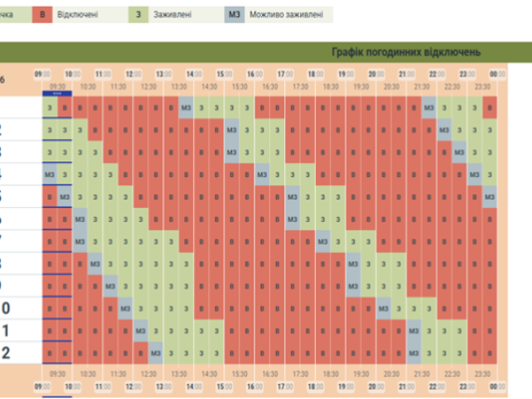Select the "Заживлені" legend label

pyautogui.click(x=170, y=14)
